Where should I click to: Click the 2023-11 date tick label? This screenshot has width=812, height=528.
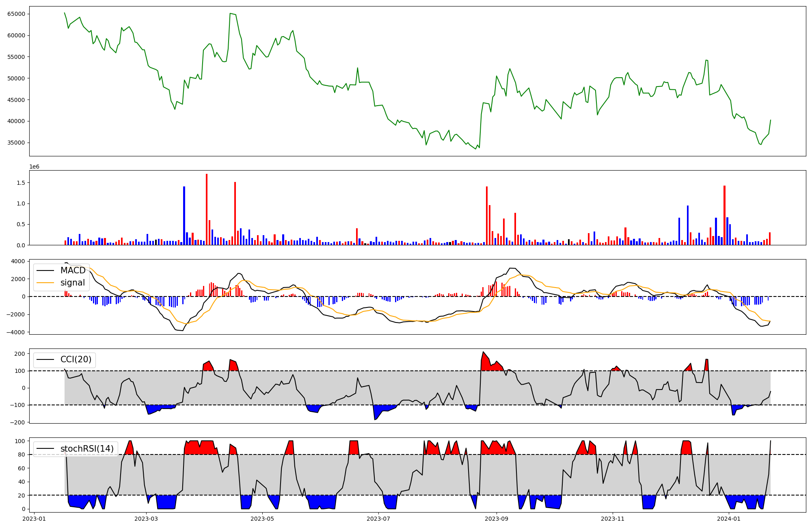pos(612,519)
